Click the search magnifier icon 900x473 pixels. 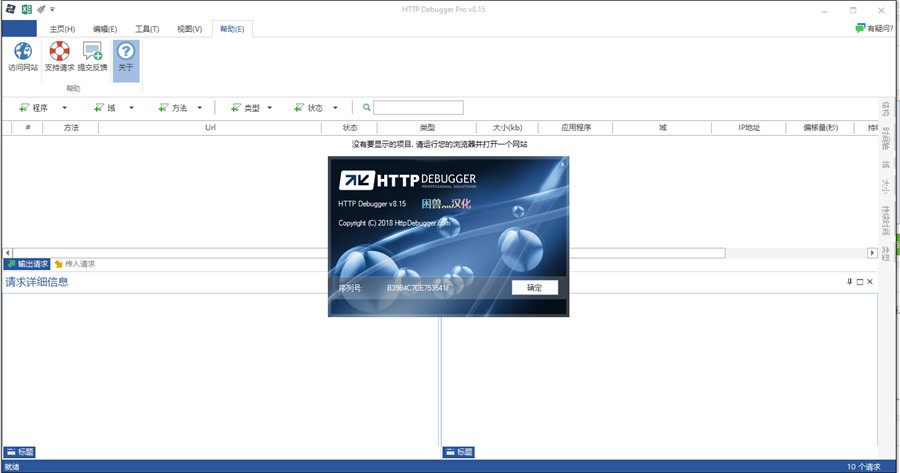click(367, 108)
